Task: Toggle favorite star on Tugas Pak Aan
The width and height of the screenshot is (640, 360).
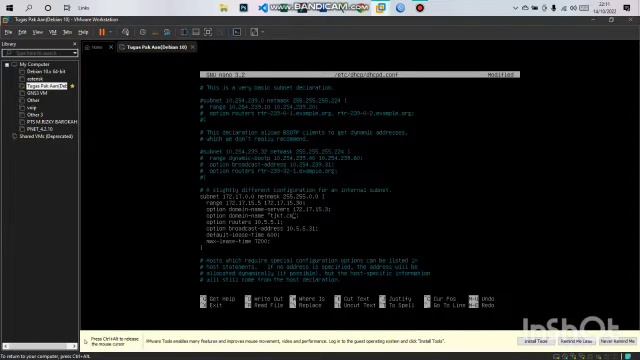Action: (x=72, y=86)
